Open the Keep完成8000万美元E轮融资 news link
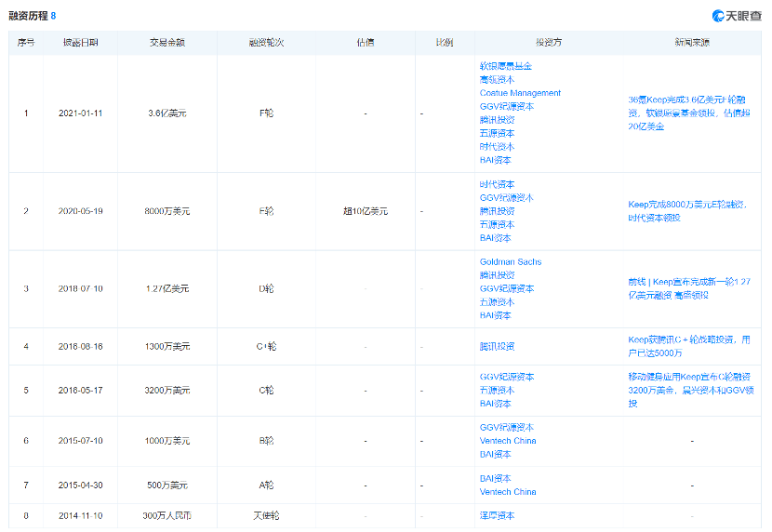The image size is (772, 532). click(687, 211)
